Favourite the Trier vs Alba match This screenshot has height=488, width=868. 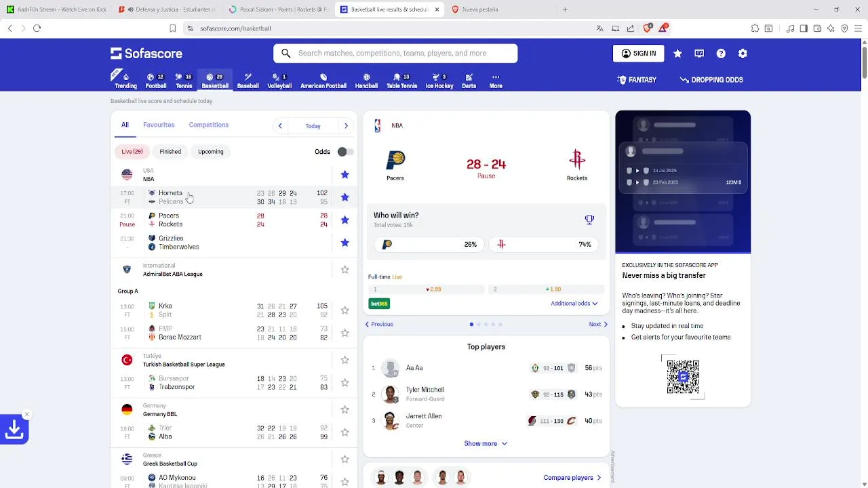pyautogui.click(x=344, y=432)
